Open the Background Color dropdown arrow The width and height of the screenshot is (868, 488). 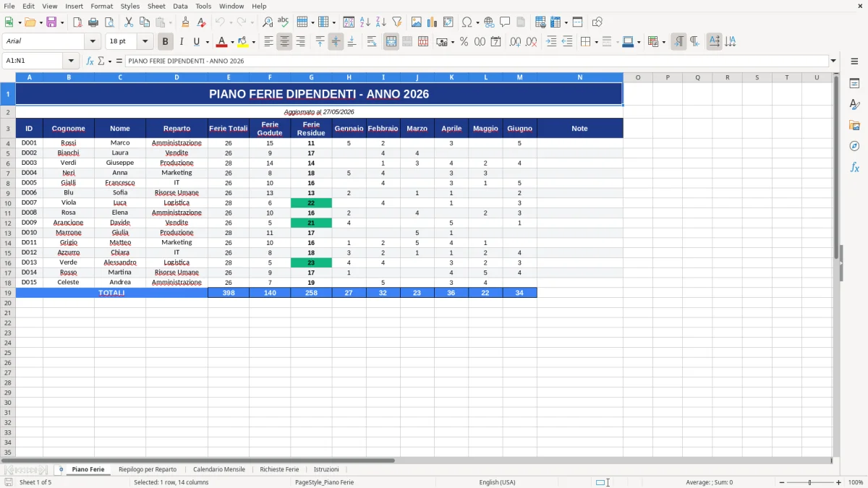(x=253, y=42)
